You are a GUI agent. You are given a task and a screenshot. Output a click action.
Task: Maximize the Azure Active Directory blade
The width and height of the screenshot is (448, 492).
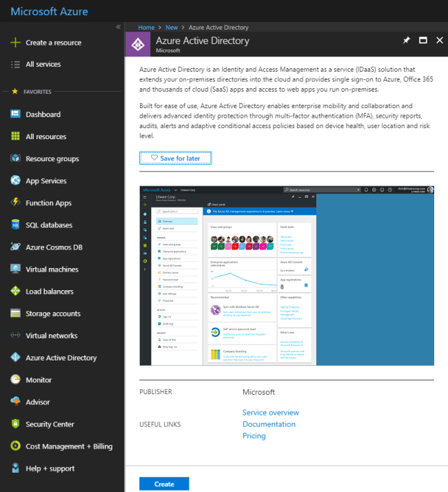tap(423, 40)
